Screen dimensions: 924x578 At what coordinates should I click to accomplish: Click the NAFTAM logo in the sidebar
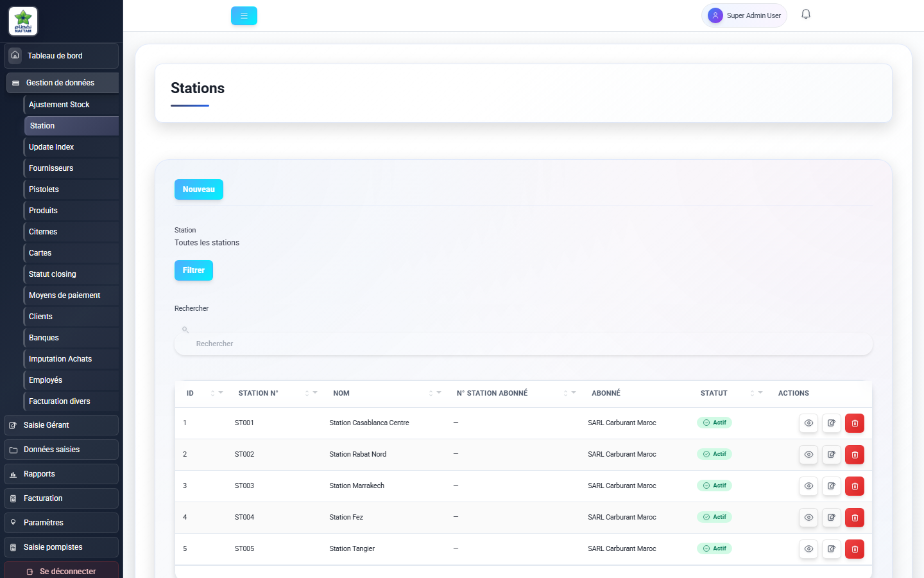[23, 21]
